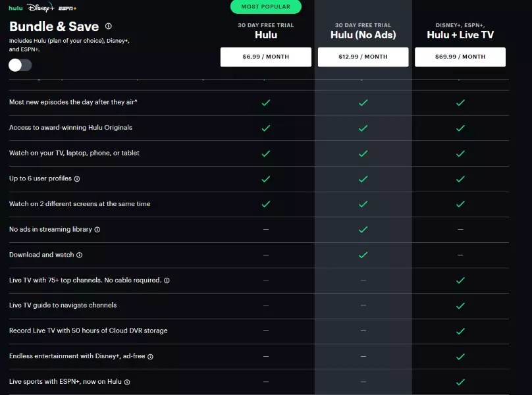Toggle the Bundle & Save switch
This screenshot has height=395, width=532.
[x=20, y=65]
